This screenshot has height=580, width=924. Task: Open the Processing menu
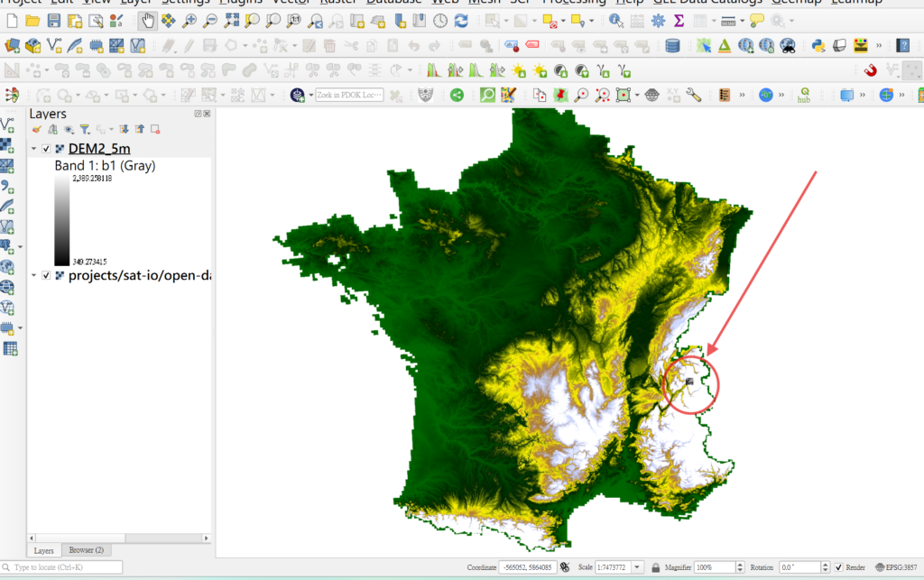573,2
